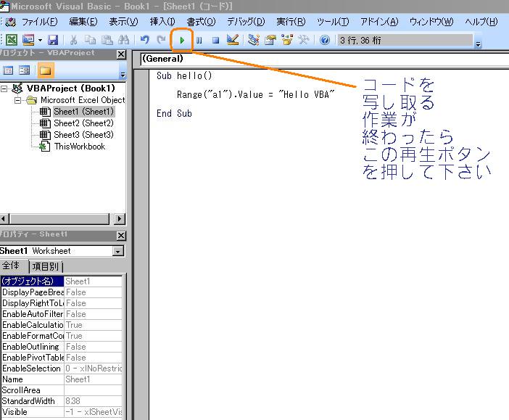Click the EnableSelection xlNoRestrictions value
509x420 pixels.
93,368
